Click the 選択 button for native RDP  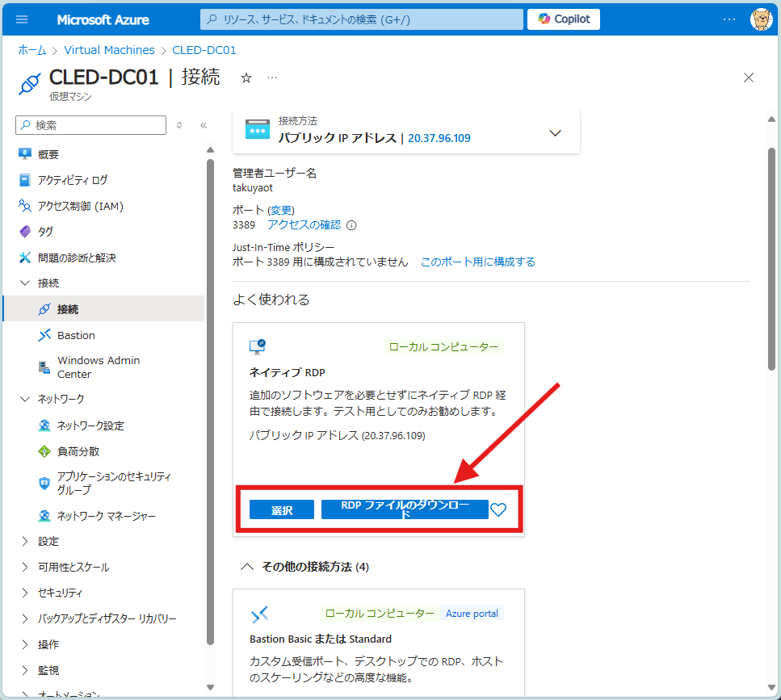pos(281,509)
